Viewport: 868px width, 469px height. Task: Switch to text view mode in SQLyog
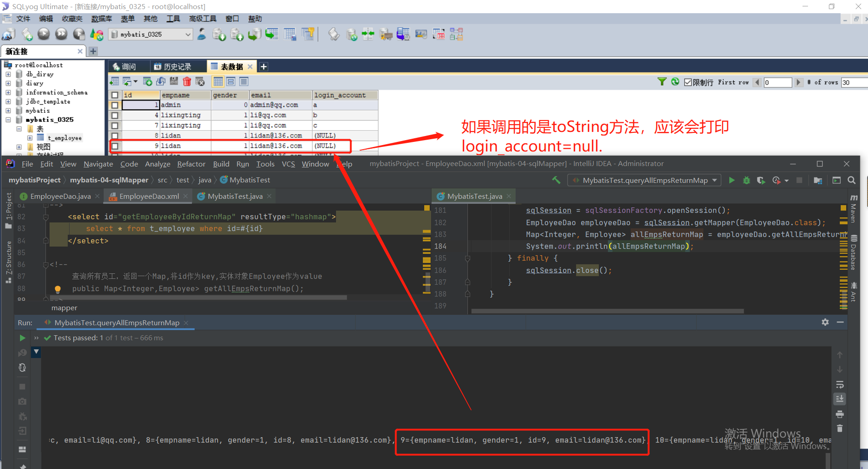244,81
